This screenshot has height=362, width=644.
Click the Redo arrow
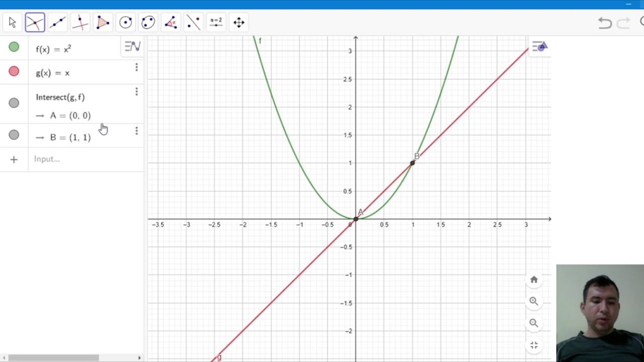pyautogui.click(x=623, y=23)
